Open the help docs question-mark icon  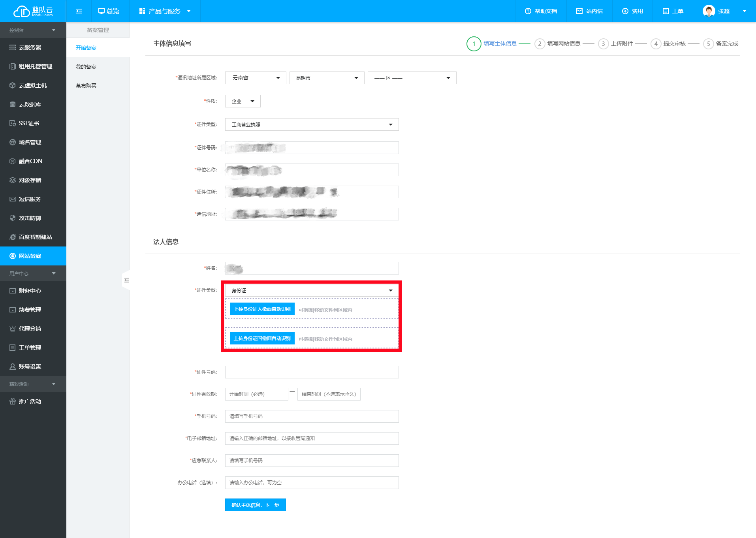tap(528, 11)
